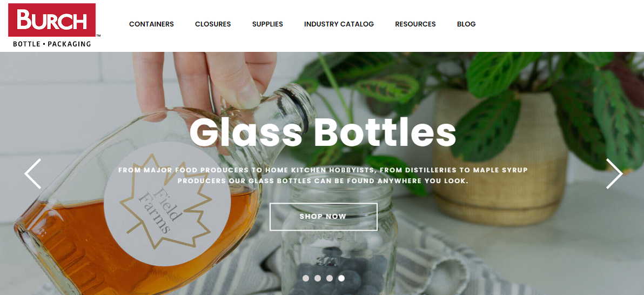
Task: Click the Field Farms bottle label
Action: click(167, 204)
